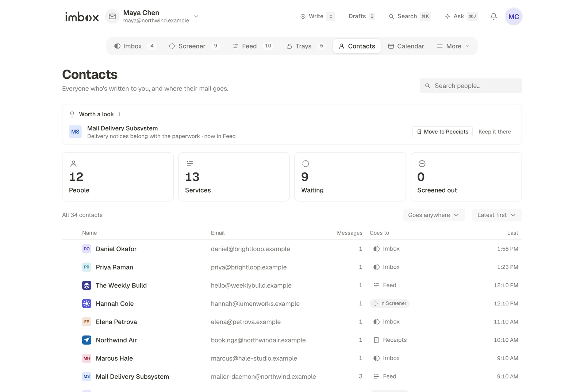The image size is (584, 392).
Task: Click daniel@brightloop.example email
Action: coord(250,249)
